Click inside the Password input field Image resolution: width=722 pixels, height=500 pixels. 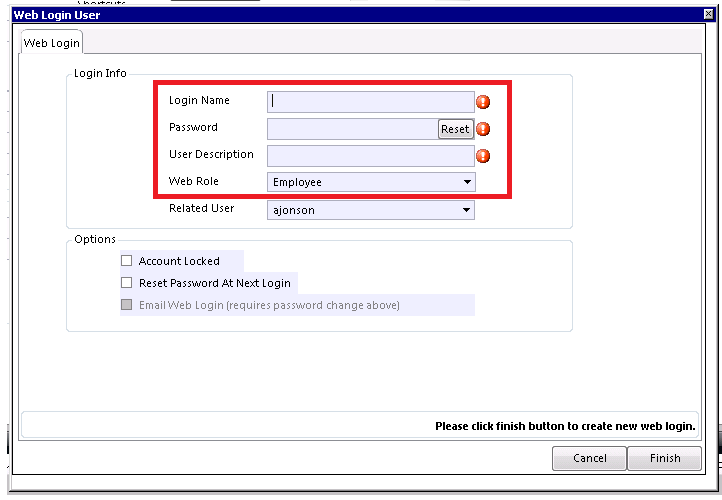click(352, 129)
